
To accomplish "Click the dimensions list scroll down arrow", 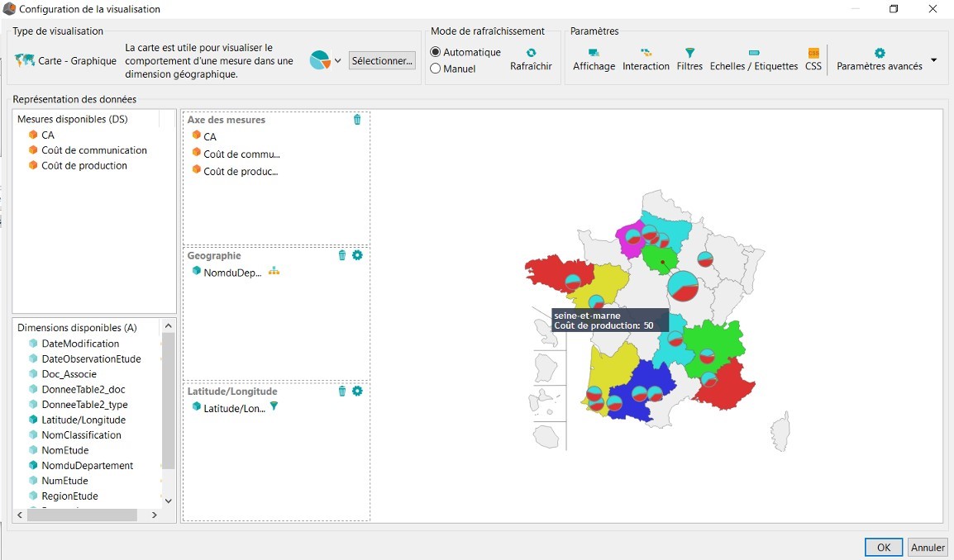I will 169,501.
